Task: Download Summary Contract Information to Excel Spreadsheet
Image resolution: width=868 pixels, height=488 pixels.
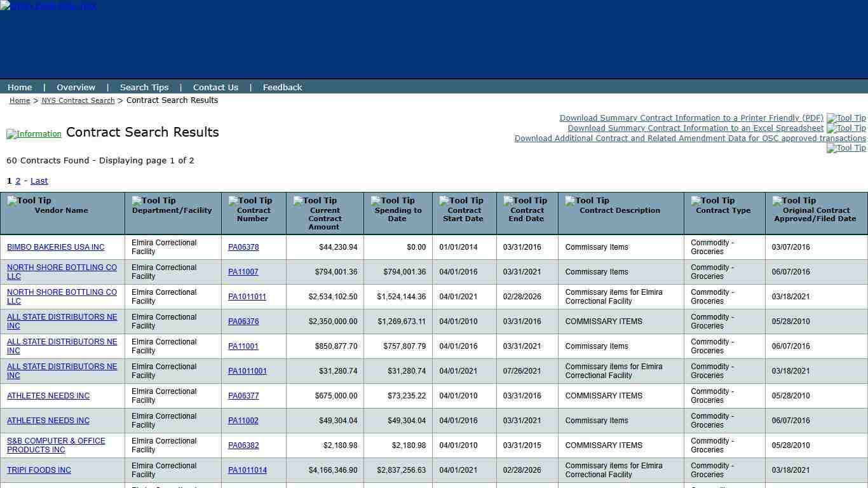Action: (x=696, y=128)
